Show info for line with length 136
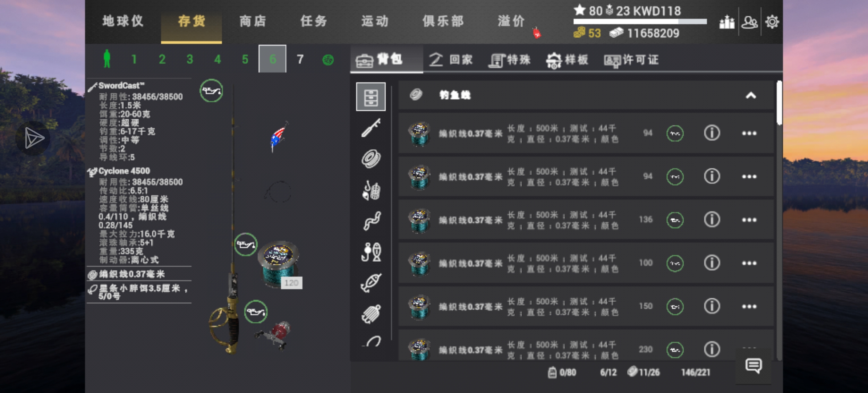 712,219
